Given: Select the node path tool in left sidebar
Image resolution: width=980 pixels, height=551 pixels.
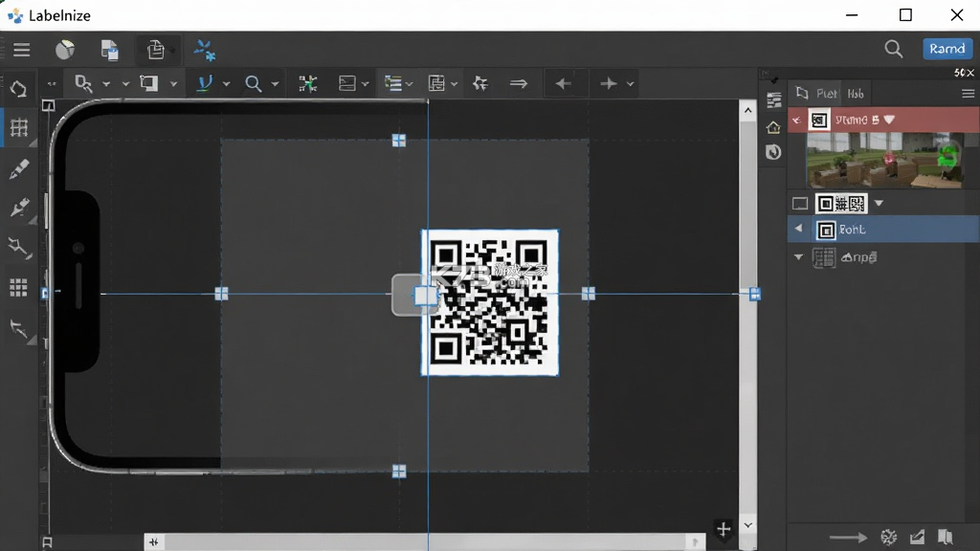Looking at the screenshot, I should coord(19,248).
